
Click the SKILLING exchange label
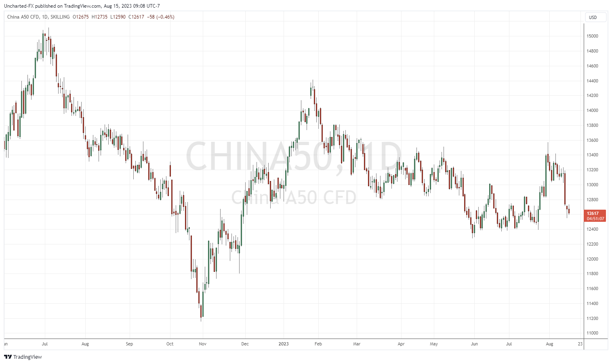(x=60, y=17)
